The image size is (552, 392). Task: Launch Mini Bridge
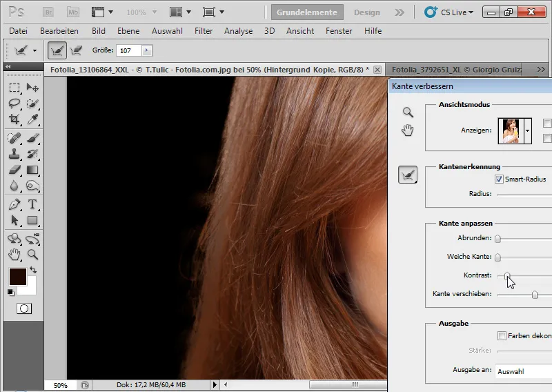coord(73,12)
